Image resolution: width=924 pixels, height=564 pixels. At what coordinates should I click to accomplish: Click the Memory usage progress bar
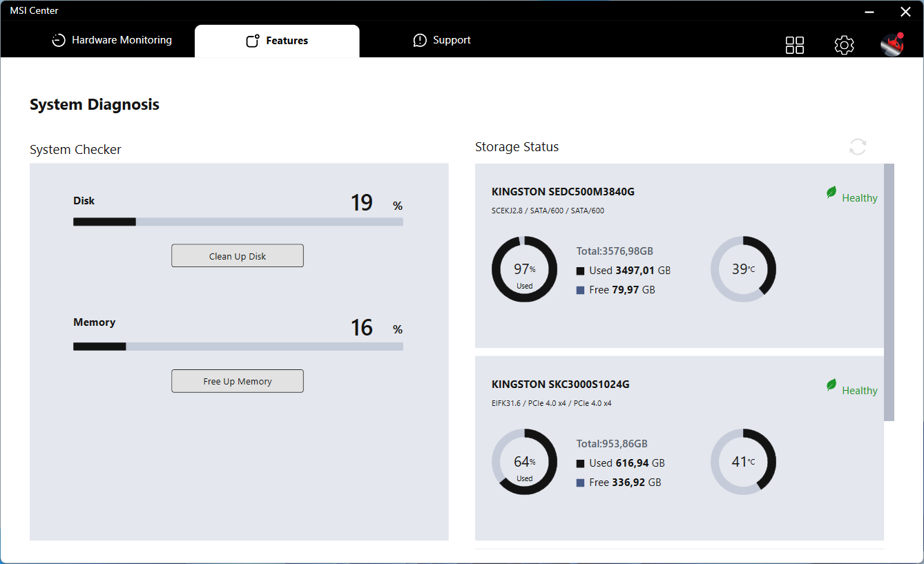click(238, 347)
